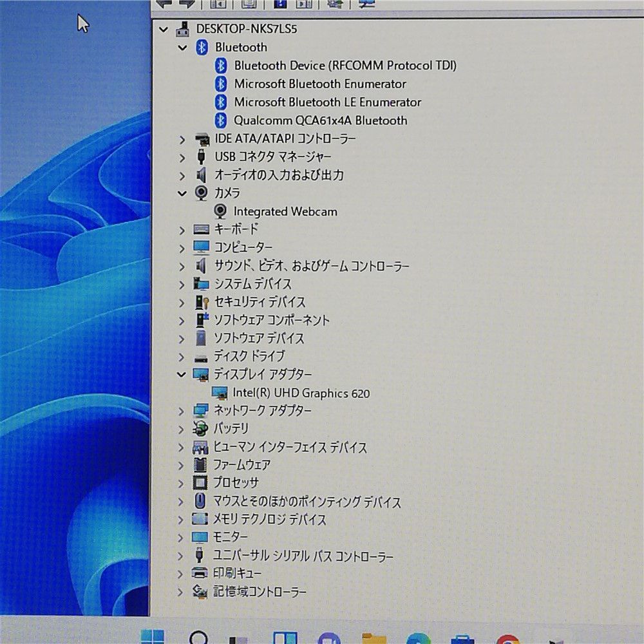Launch Google Chrome from the taskbar
Screen dimensions: 644x644
[x=507, y=639]
